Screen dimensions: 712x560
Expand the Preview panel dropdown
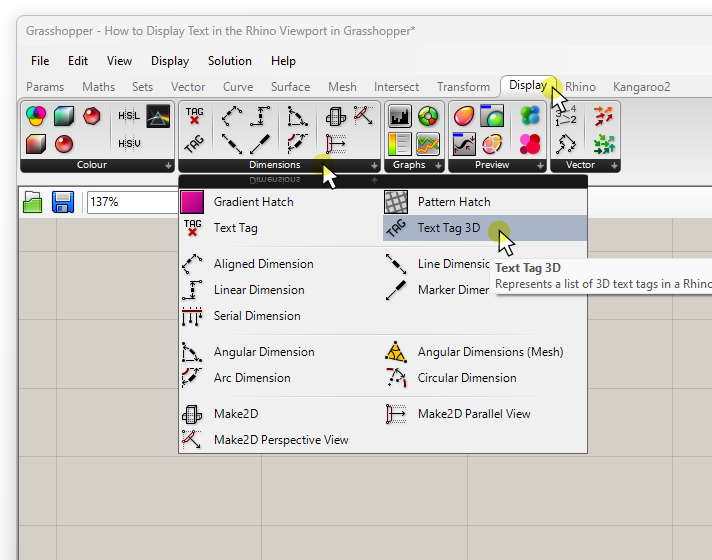(x=540, y=166)
